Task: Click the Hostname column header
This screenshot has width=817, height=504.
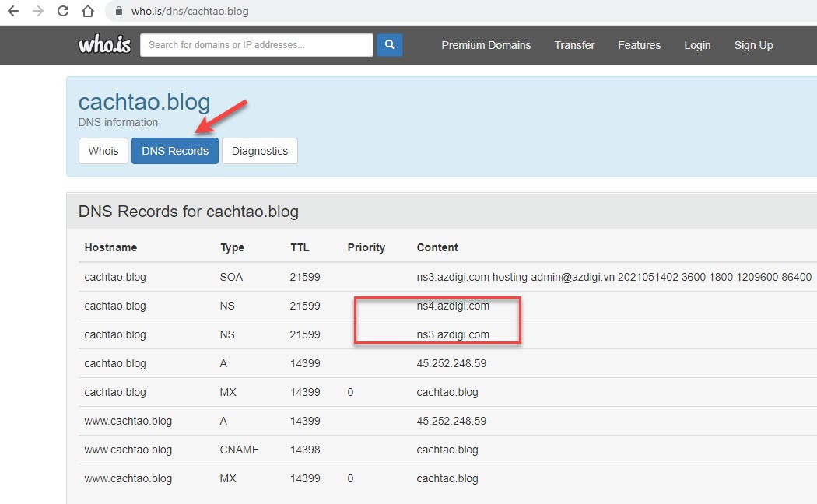Action: [110, 247]
